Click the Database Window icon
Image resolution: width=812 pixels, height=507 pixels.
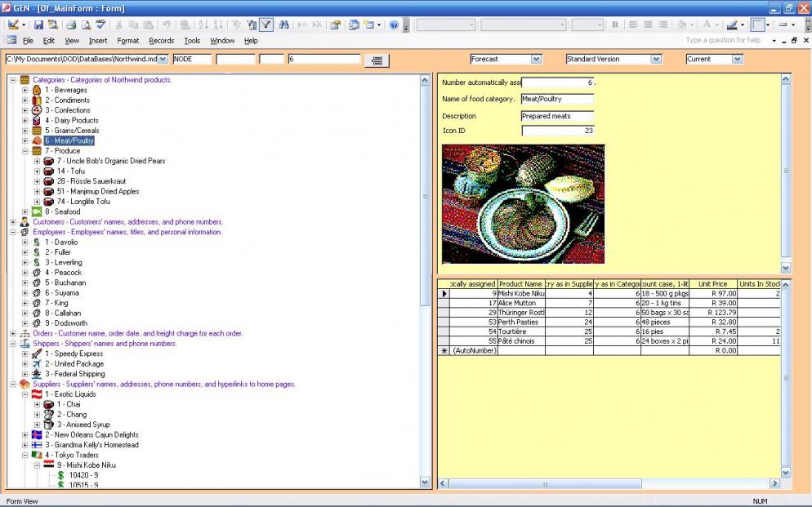tap(354, 24)
